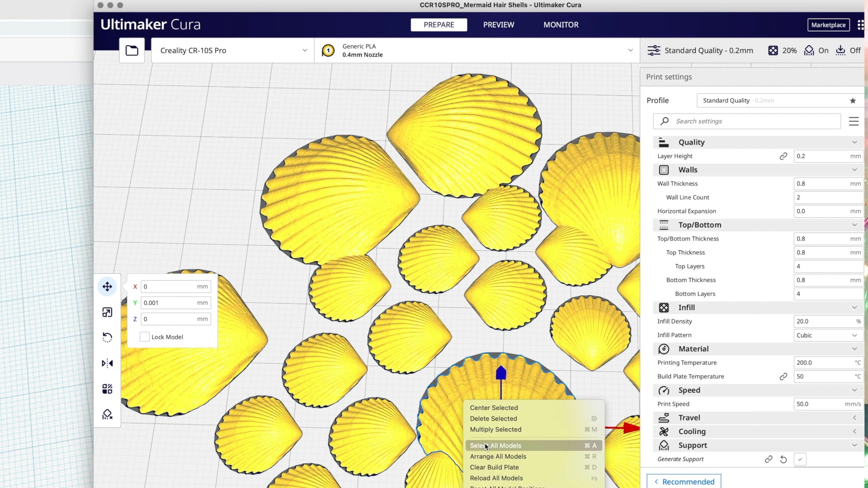Star the Standard Quality profile
This screenshot has height=488, width=868.
[853, 100]
